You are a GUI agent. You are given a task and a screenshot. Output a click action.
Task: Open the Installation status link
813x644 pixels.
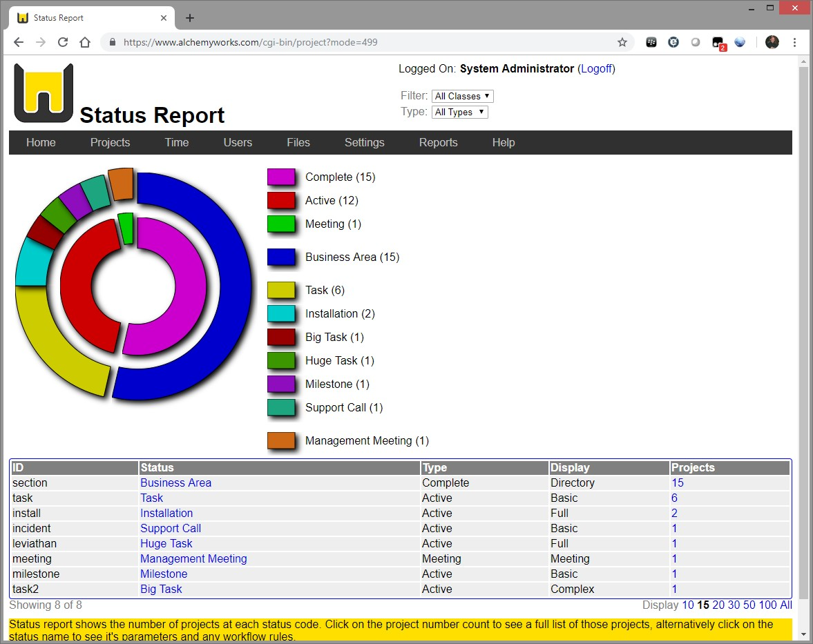tap(166, 514)
